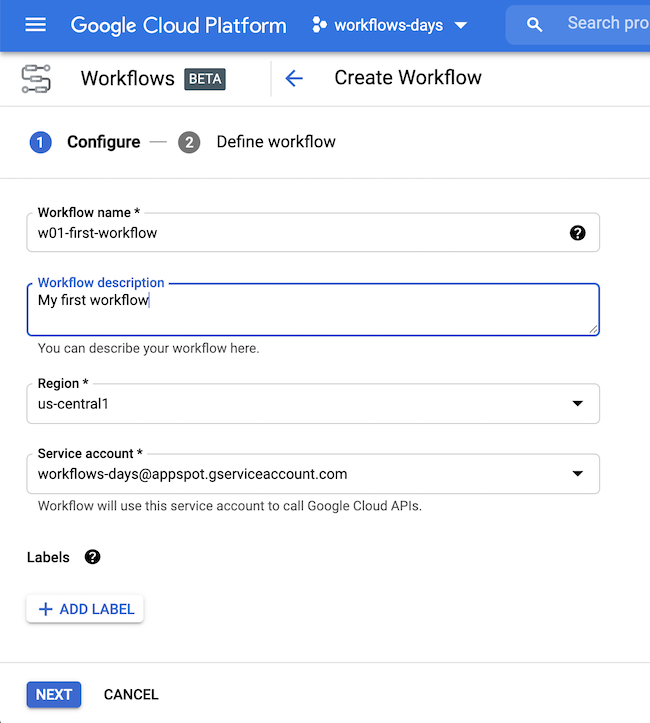Click the step 2 circle indicator
Viewport: 650px width, 723px height.
tap(189, 142)
